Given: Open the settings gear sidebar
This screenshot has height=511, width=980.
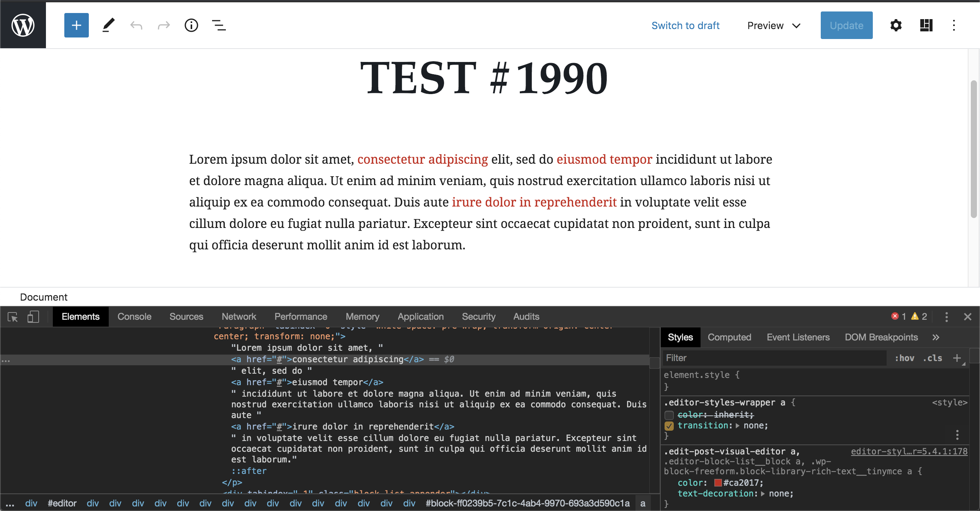Looking at the screenshot, I should 896,26.
